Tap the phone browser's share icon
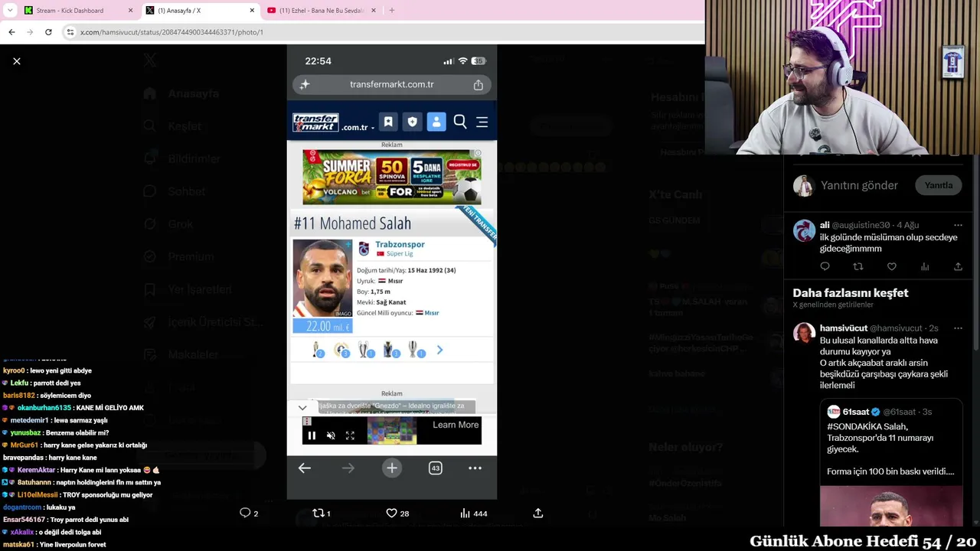The height and width of the screenshot is (551, 980). pos(479,85)
